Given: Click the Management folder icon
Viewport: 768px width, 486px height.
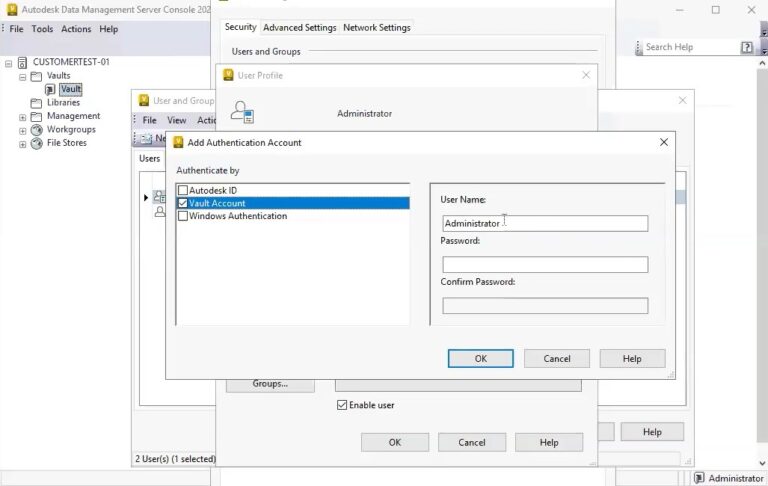Looking at the screenshot, I should 36,117.
